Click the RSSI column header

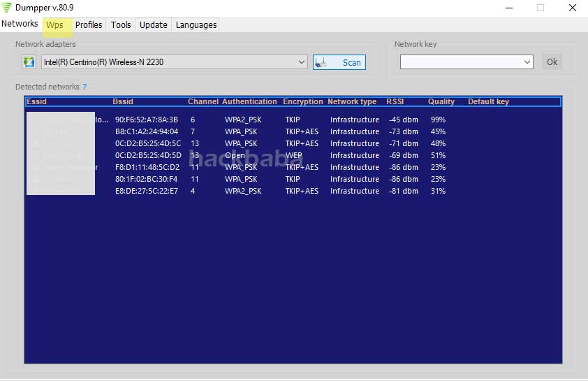coord(395,101)
